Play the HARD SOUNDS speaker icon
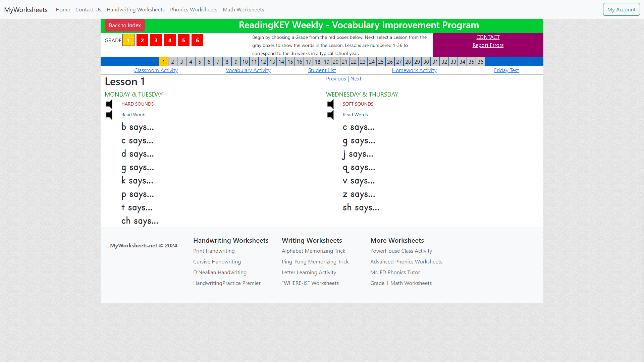 (109, 104)
